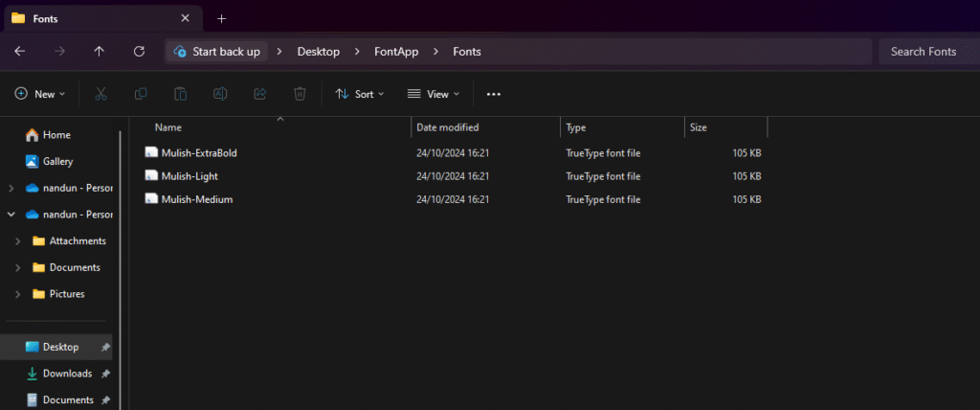Expand chevron after Start back up

pos(279,52)
